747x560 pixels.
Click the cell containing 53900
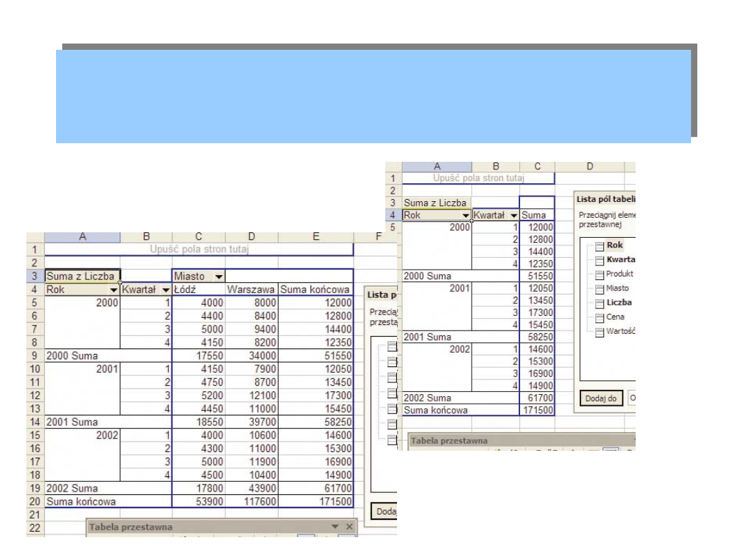point(199,501)
